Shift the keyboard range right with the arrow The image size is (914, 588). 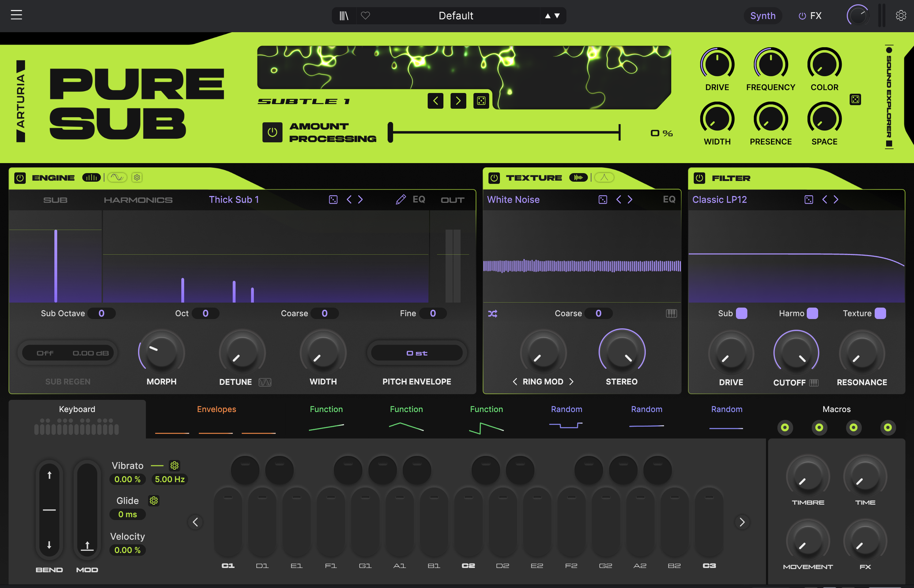pyautogui.click(x=742, y=522)
